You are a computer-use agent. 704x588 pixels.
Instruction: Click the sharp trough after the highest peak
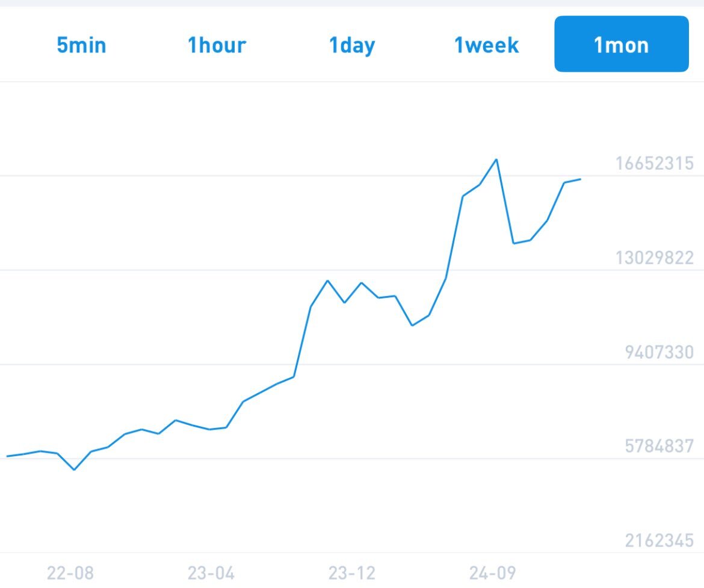click(x=514, y=243)
